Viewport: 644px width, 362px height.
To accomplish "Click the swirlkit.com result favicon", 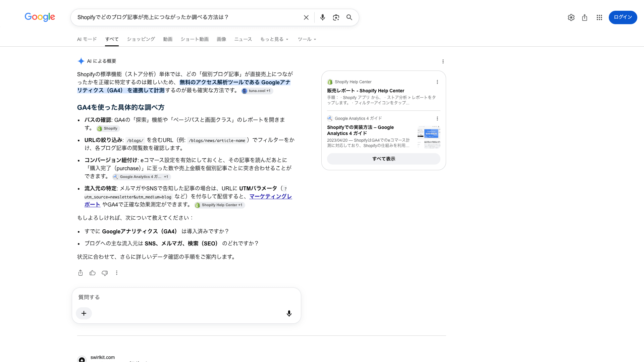I will coord(82,359).
